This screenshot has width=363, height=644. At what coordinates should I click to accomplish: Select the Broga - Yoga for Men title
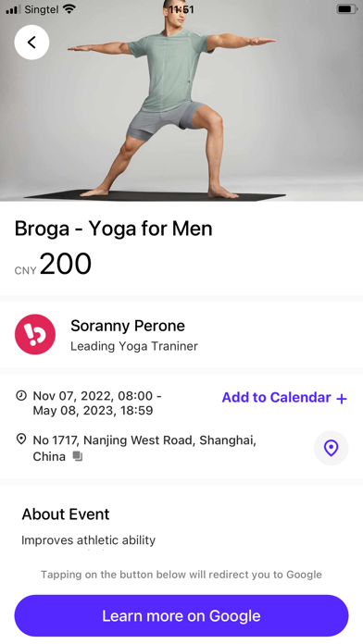pyautogui.click(x=114, y=229)
